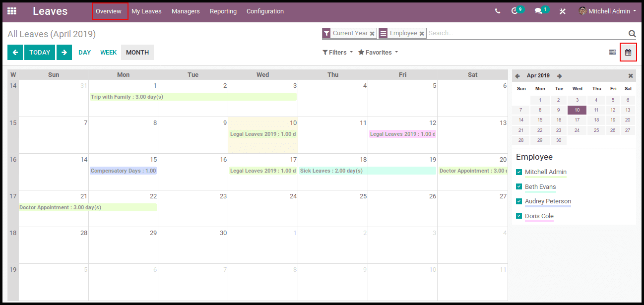This screenshot has width=644, height=305.
Task: Switch to list view icon
Action: pyautogui.click(x=613, y=52)
